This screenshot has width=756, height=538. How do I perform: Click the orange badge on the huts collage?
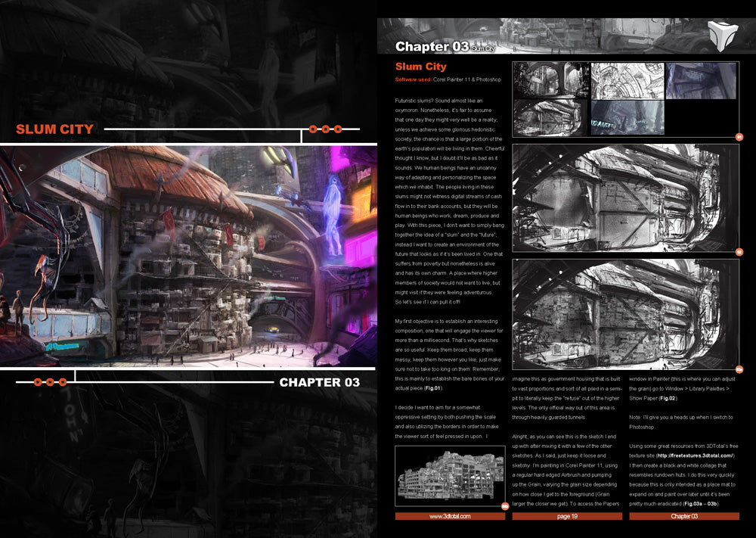(504, 506)
